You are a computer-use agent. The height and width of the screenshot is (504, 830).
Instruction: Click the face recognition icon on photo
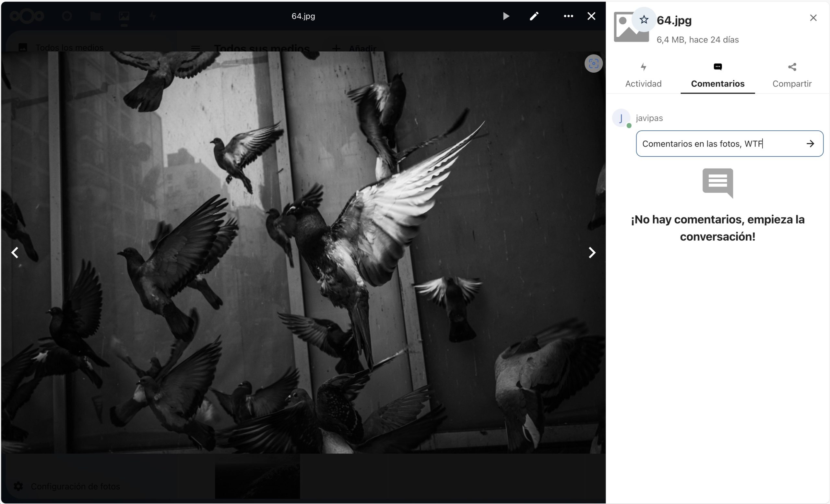point(593,64)
